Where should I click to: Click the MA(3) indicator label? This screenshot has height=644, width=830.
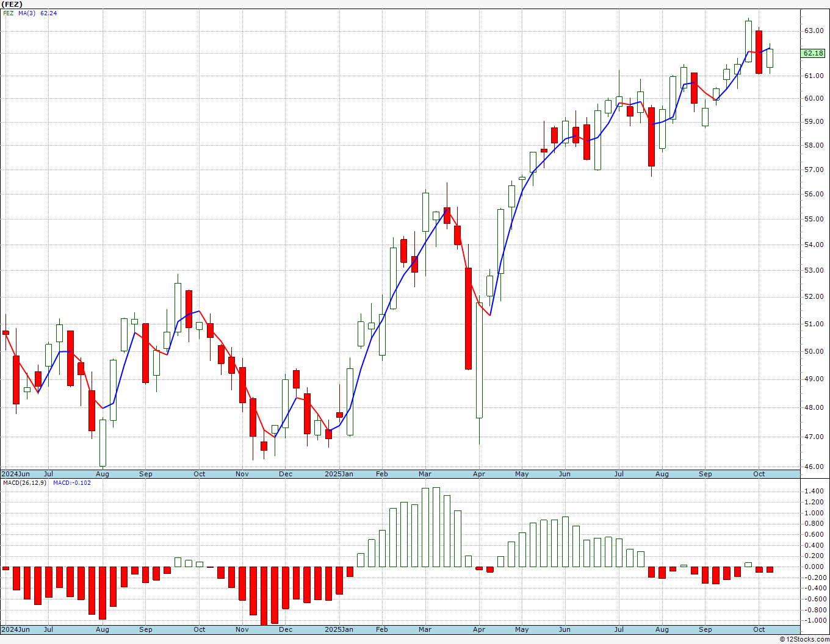(27, 13)
